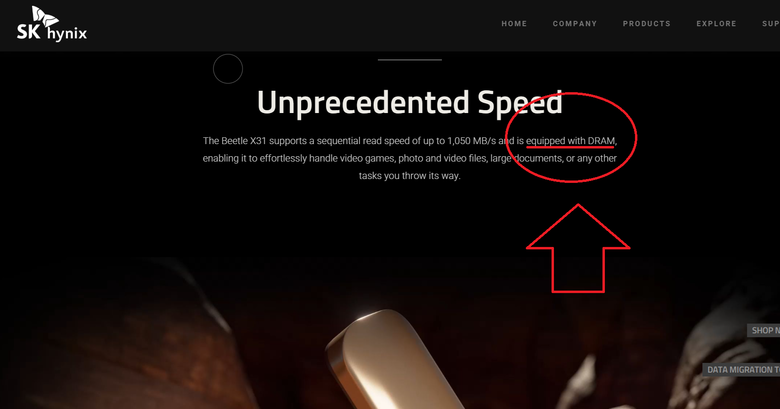Viewport: 780px width, 409px height.
Task: Open the SUPPORT menu at right edge
Action: click(771, 23)
